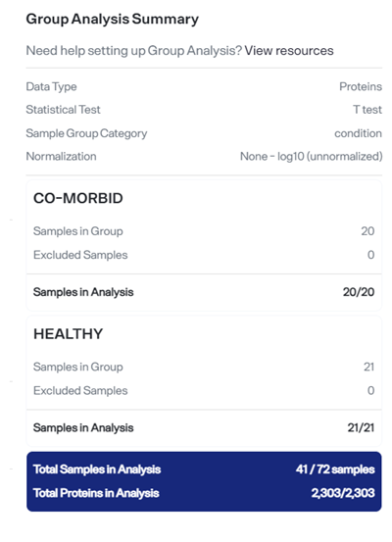Click the HEALTHY group heading

69,334
